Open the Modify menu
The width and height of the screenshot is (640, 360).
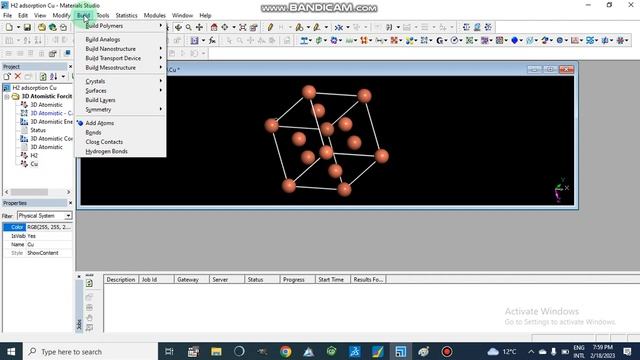pyautogui.click(x=61, y=16)
